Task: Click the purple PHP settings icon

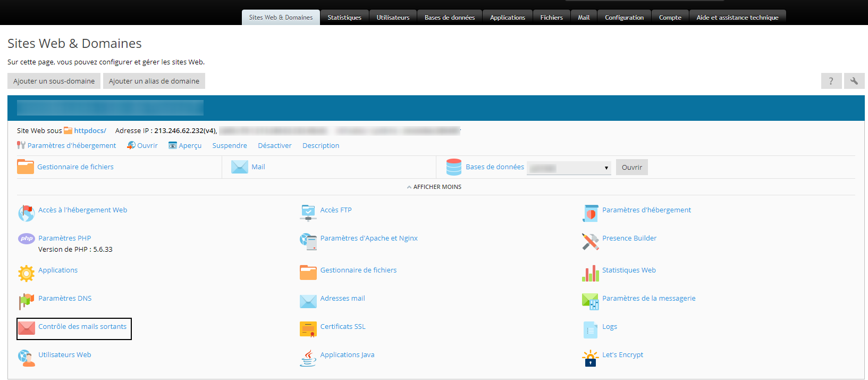Action: (26, 239)
